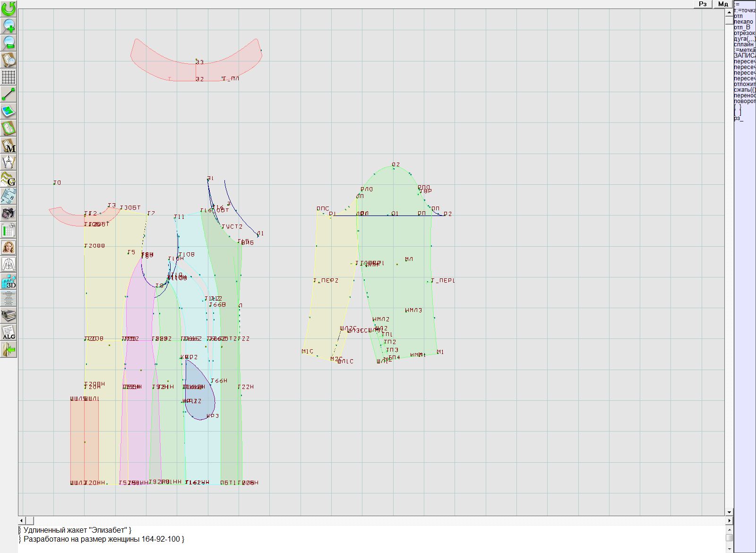Select 'ЗАПИСА' entry in the command list
The image size is (756, 553).
[744, 56]
